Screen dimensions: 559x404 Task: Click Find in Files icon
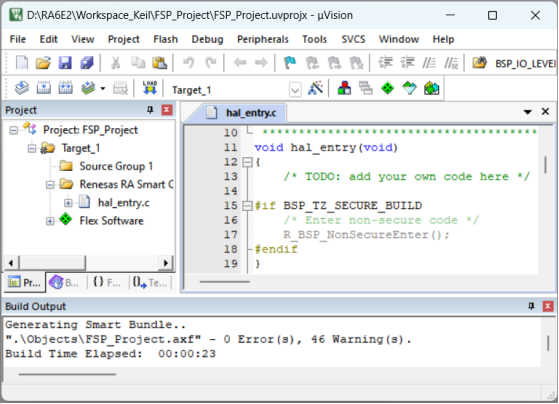point(479,63)
